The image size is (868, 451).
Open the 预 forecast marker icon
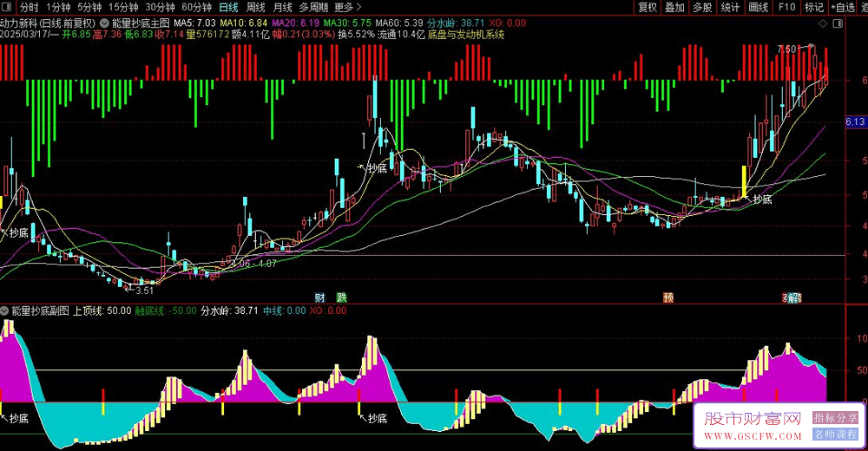pos(668,297)
